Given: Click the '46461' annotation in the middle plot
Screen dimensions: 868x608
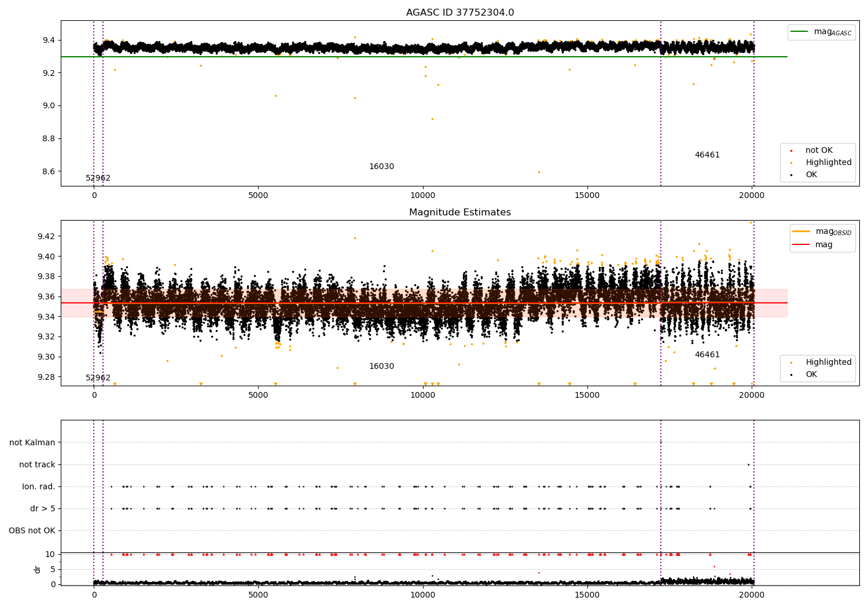Looking at the screenshot, I should (707, 355).
